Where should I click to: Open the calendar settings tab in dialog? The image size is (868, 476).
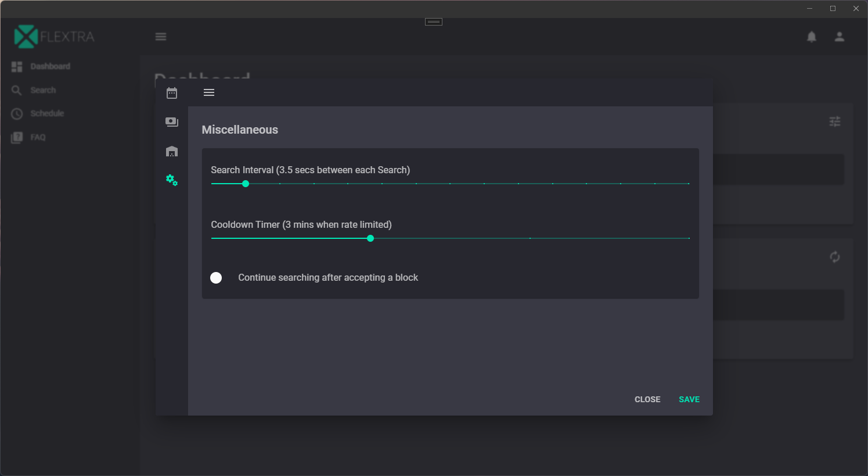pos(172,93)
